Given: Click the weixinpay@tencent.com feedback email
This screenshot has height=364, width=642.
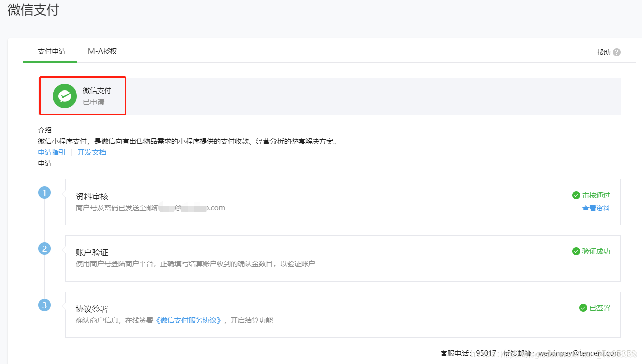Looking at the screenshot, I should [580, 353].
